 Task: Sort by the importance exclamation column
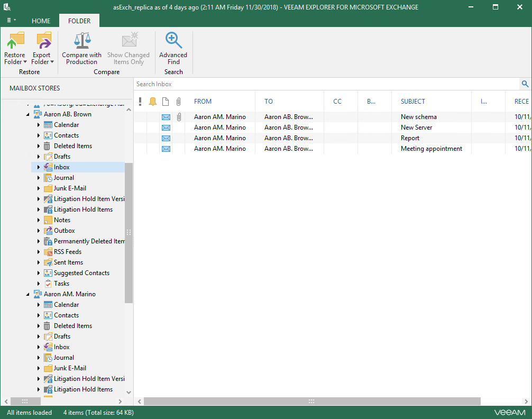pyautogui.click(x=140, y=101)
